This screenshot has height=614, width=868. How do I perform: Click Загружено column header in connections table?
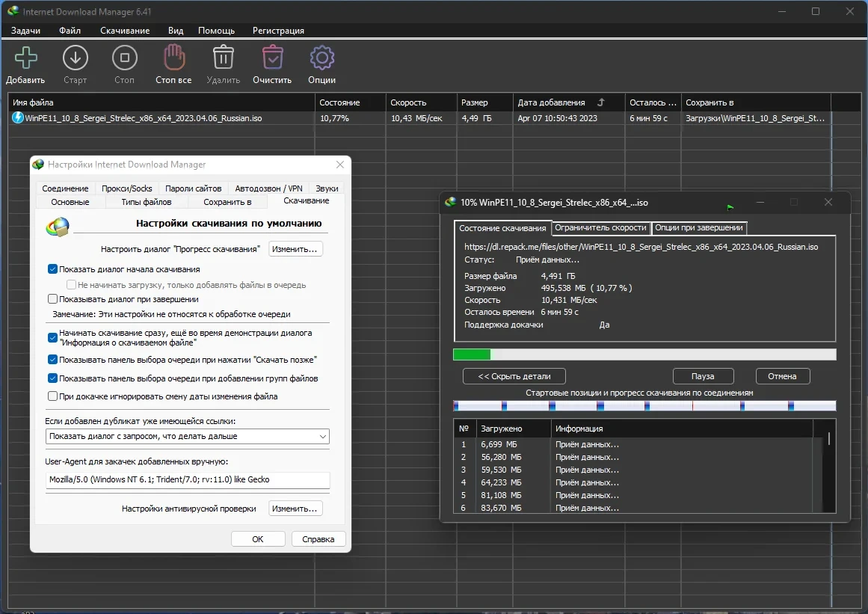coord(514,429)
